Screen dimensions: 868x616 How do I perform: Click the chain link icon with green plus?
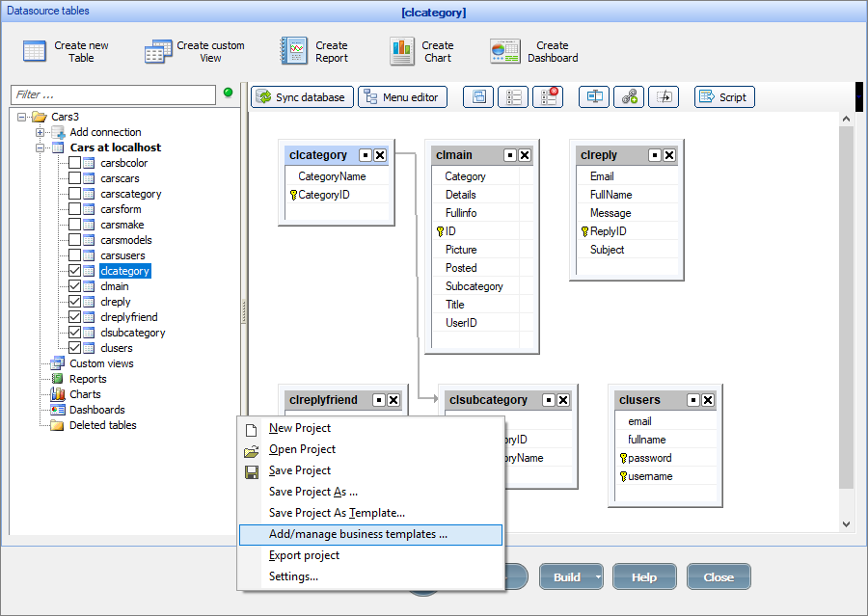click(628, 96)
